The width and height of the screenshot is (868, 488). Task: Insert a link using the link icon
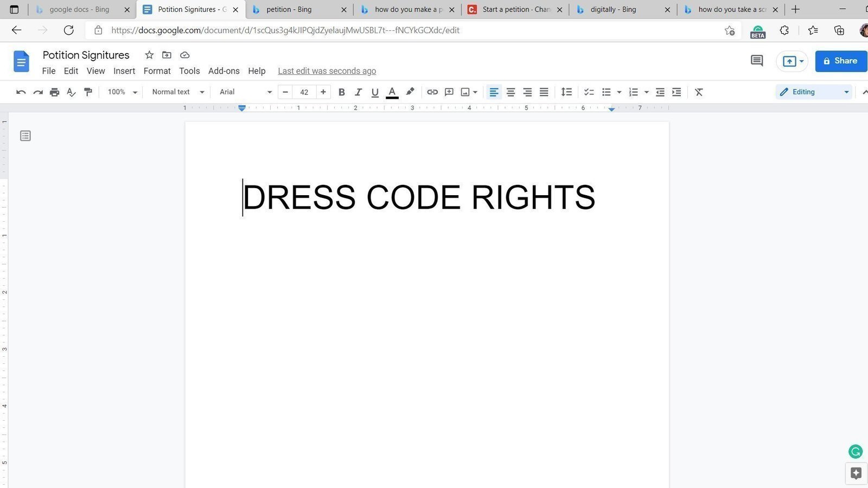(x=432, y=92)
